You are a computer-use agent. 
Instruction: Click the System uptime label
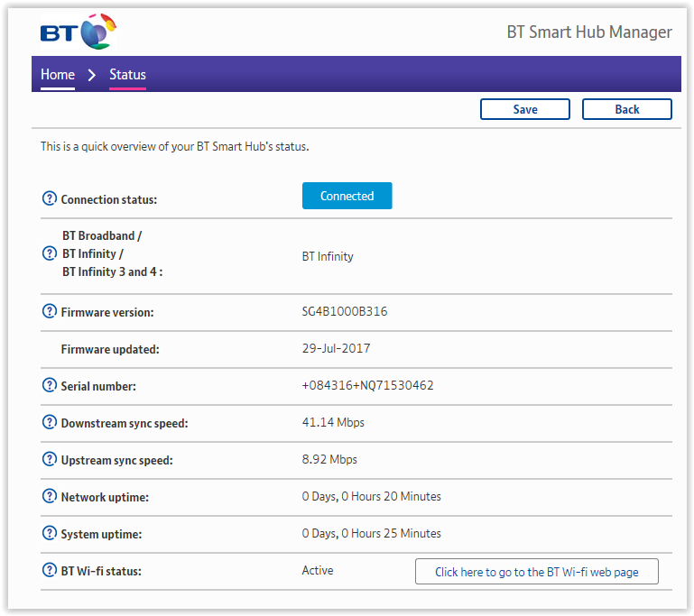[x=101, y=534]
